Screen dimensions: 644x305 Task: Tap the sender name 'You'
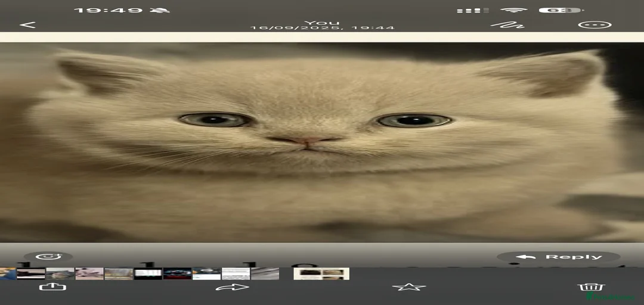(x=322, y=23)
